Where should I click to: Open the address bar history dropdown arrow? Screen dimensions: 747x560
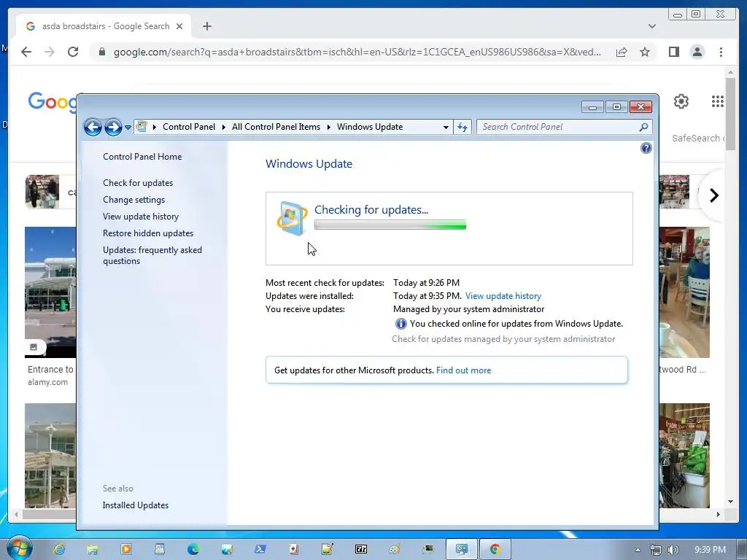[x=446, y=127]
